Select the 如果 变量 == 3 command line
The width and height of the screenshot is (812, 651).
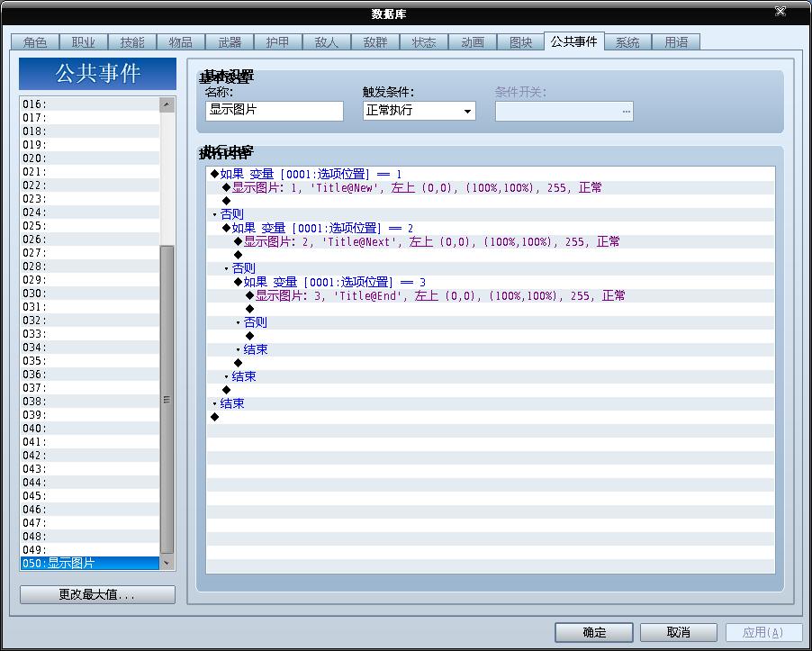click(x=491, y=282)
